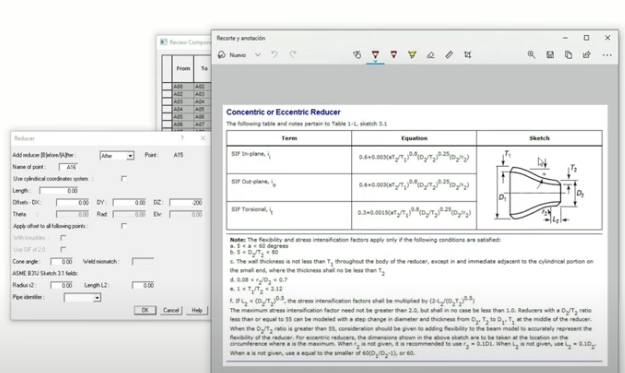The height and width of the screenshot is (373, 625).
Task: Save the snip with the disk icon
Action: tap(550, 55)
